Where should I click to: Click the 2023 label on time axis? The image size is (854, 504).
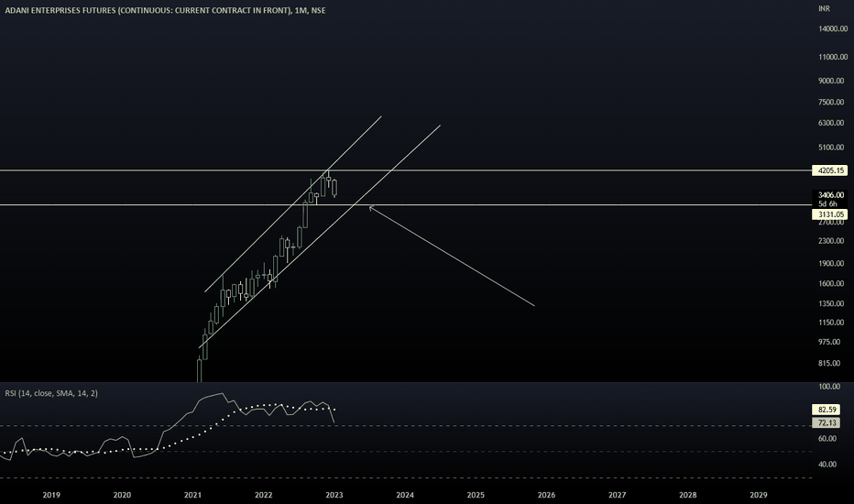click(x=334, y=495)
